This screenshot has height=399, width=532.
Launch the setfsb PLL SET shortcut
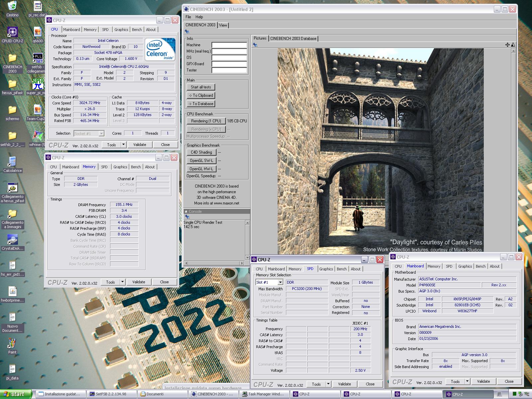(x=38, y=58)
